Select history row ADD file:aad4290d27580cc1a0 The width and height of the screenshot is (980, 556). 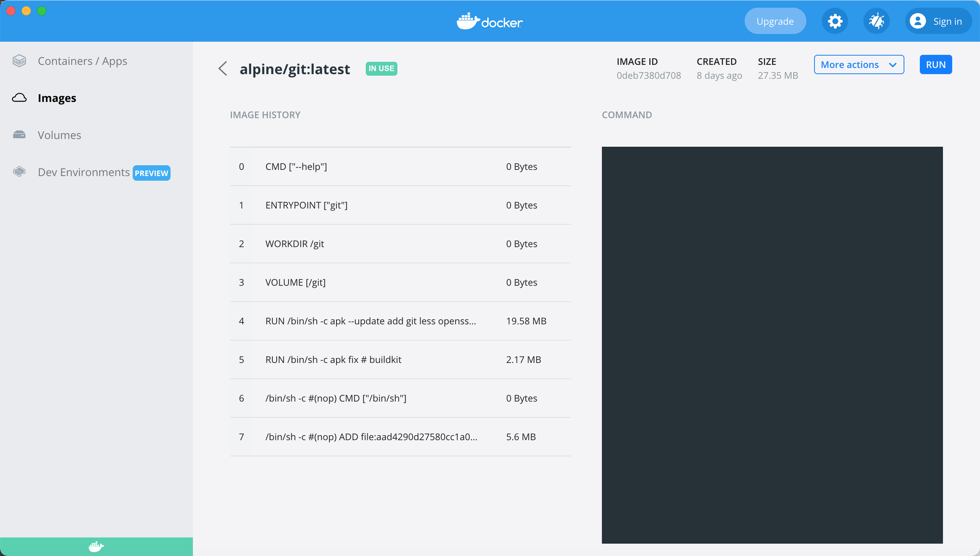[x=400, y=437]
